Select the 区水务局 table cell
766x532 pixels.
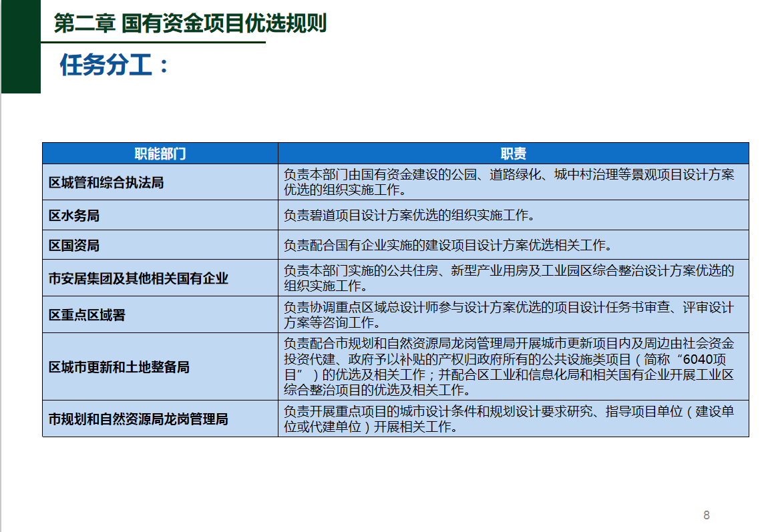coord(74,216)
